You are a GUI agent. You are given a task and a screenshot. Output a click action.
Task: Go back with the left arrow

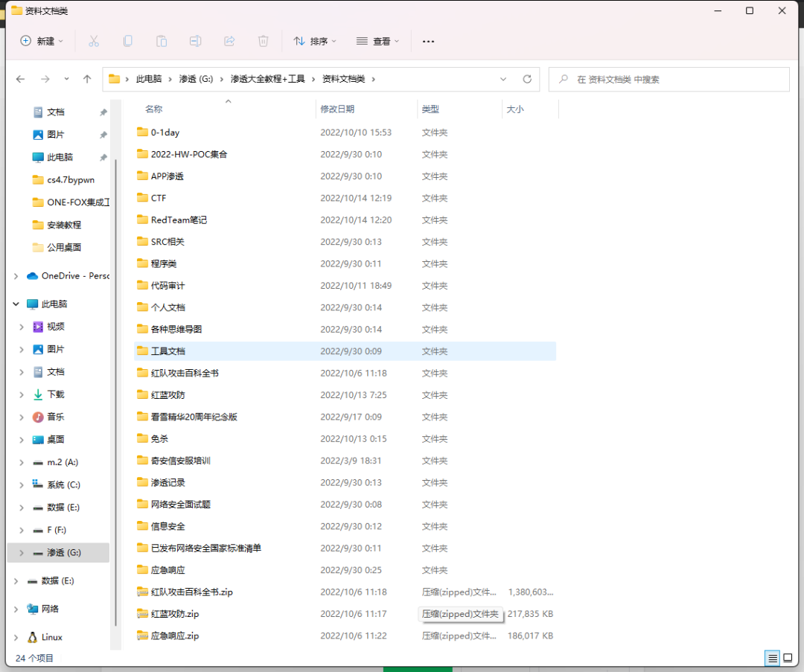(x=21, y=79)
